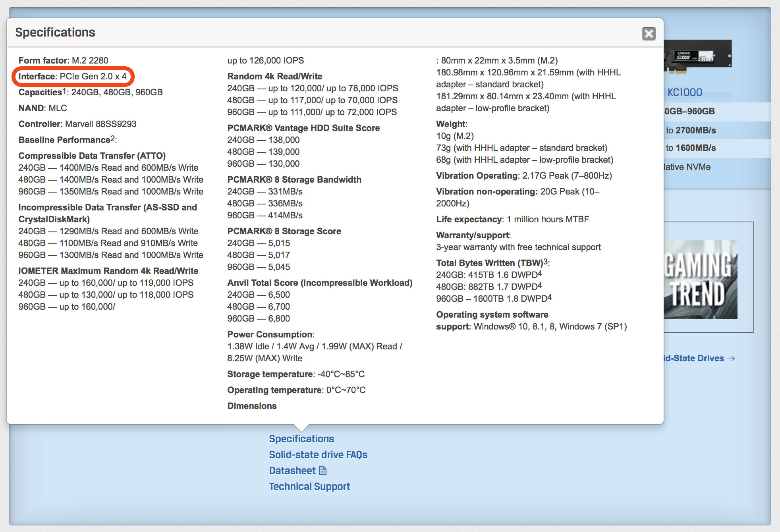The width and height of the screenshot is (780, 532).
Task: Click 'Compressible Data Transfer (ATTO)' heading
Action: (x=92, y=156)
